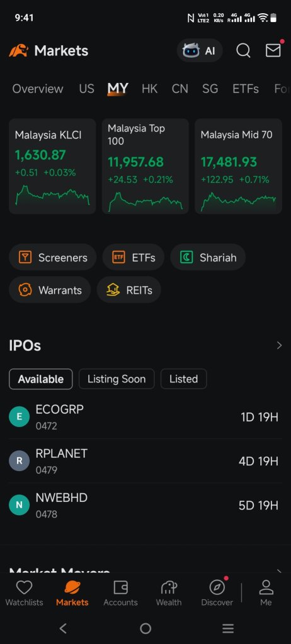The image size is (291, 644).
Task: Tap the Markets planet icon
Action: (72, 587)
